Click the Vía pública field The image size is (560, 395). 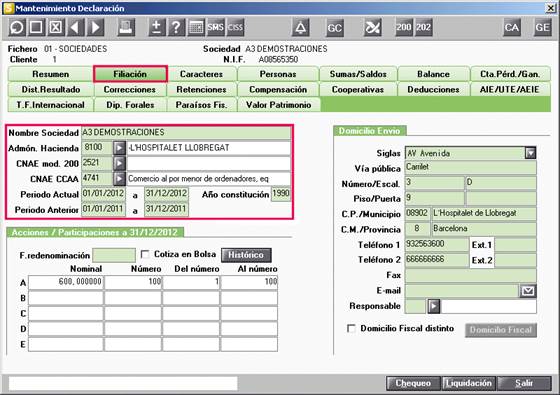point(470,168)
